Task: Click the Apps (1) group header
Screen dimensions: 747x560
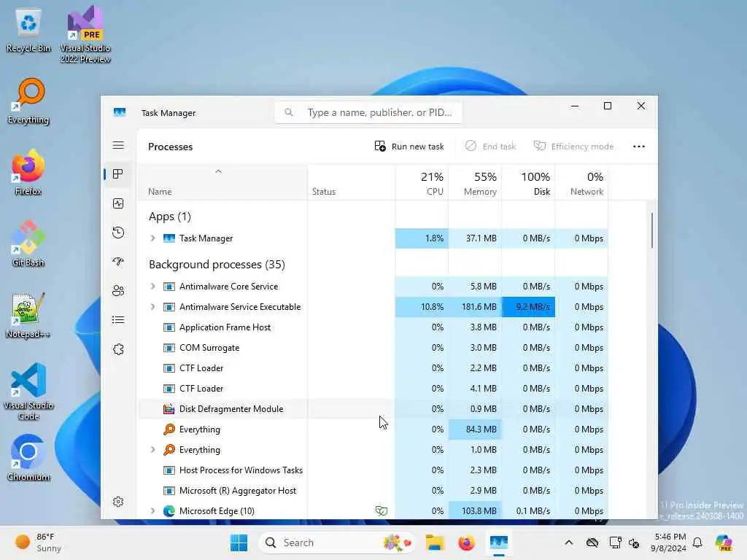Action: (169, 216)
